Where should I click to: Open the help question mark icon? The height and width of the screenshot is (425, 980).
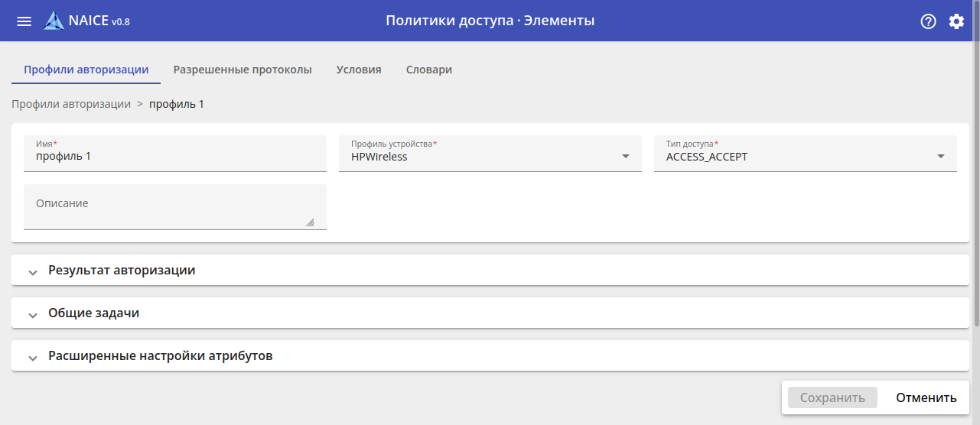click(x=928, y=21)
